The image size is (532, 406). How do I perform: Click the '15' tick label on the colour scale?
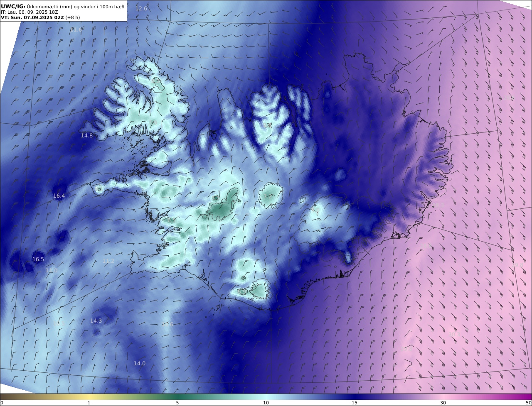(355, 403)
